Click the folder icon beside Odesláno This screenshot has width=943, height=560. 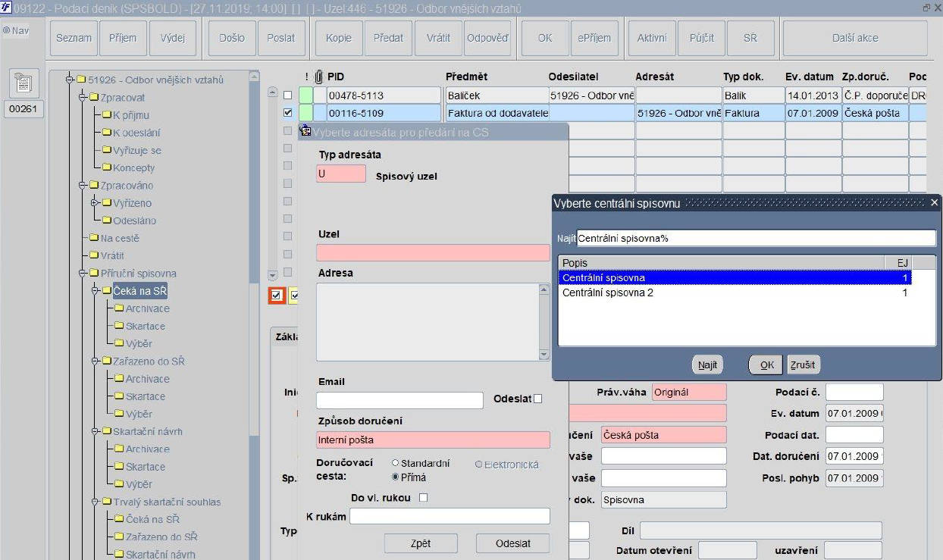[107, 221]
